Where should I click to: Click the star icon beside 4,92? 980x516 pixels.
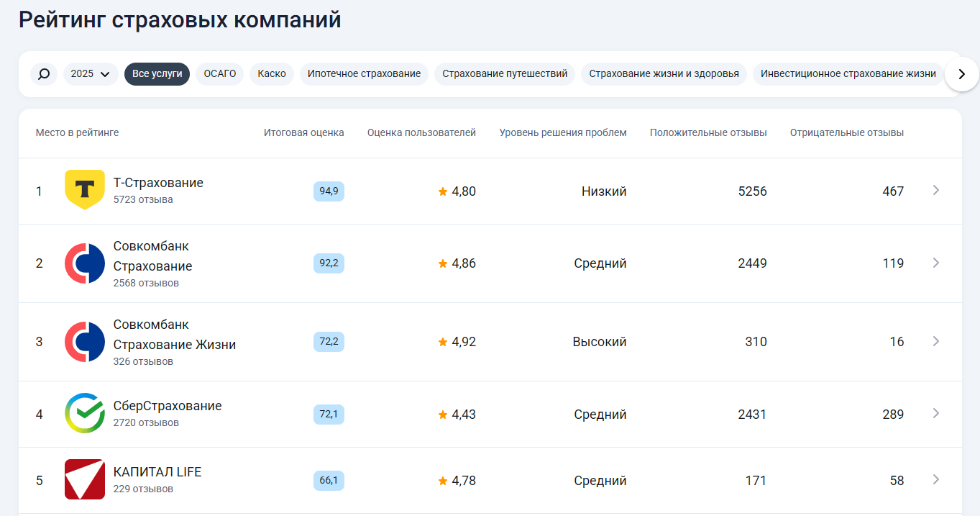[443, 342]
